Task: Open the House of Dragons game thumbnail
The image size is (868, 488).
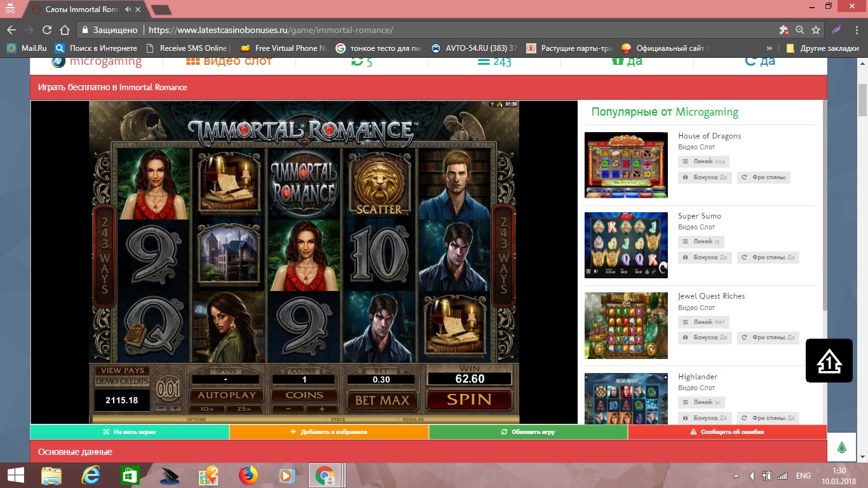Action: (x=626, y=165)
